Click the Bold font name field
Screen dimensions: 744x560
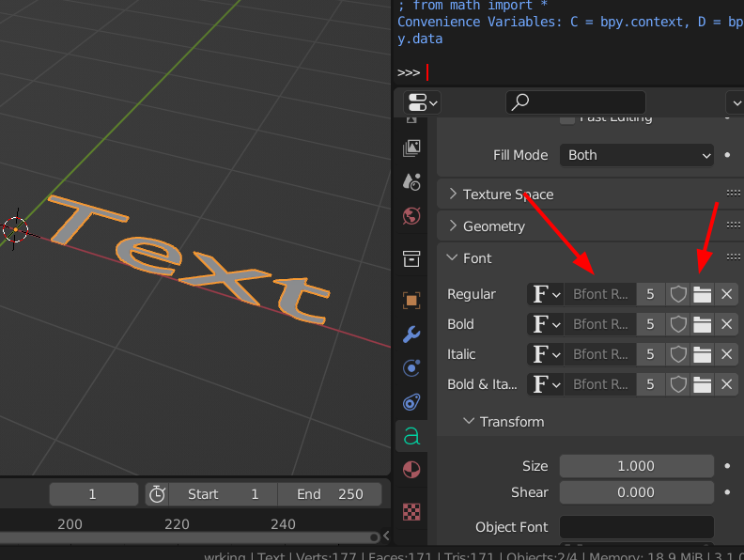point(600,324)
